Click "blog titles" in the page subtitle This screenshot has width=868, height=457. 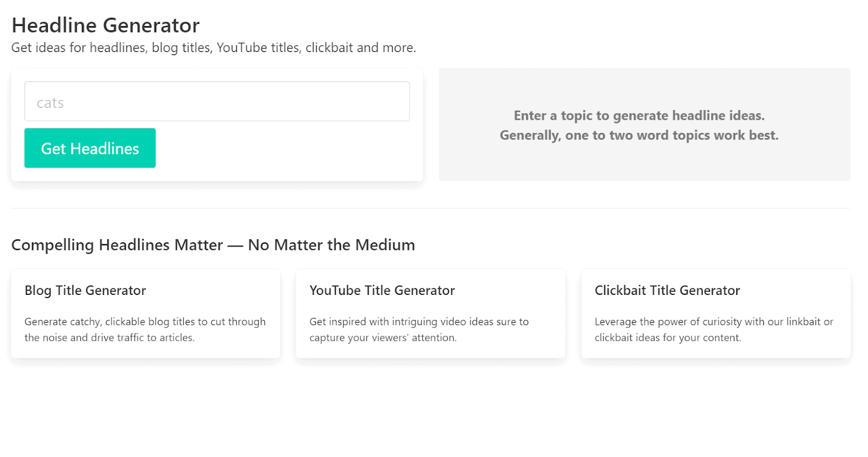[181, 48]
